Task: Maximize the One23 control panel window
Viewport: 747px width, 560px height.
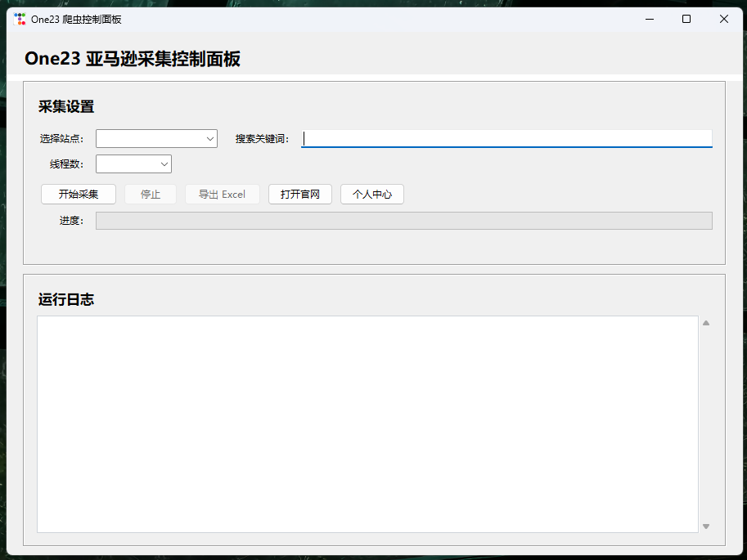Action: [x=686, y=19]
